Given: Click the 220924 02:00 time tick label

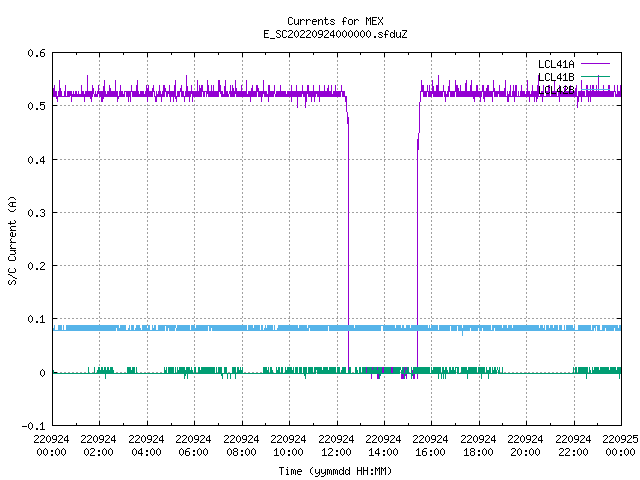Looking at the screenshot, I should tap(98, 446).
